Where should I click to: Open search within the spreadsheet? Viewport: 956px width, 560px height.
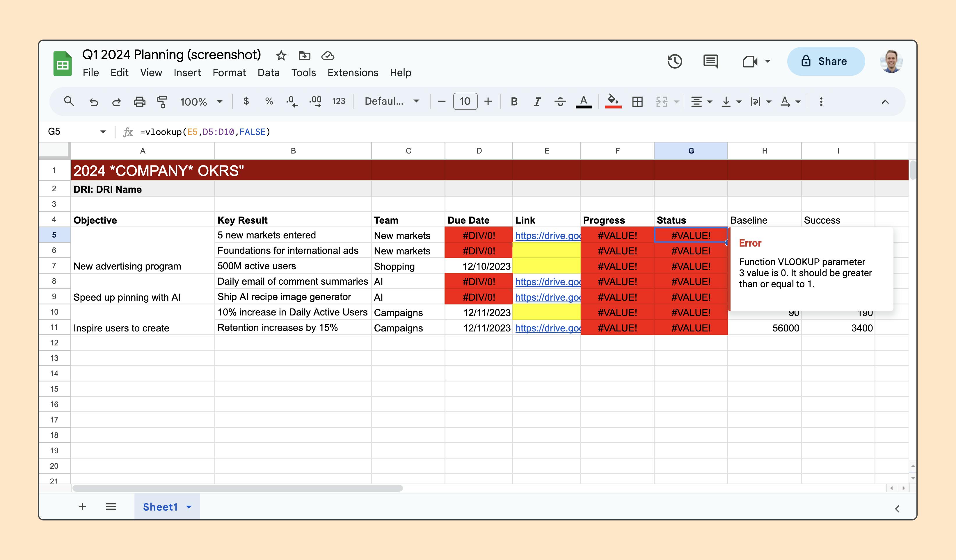pyautogui.click(x=69, y=101)
